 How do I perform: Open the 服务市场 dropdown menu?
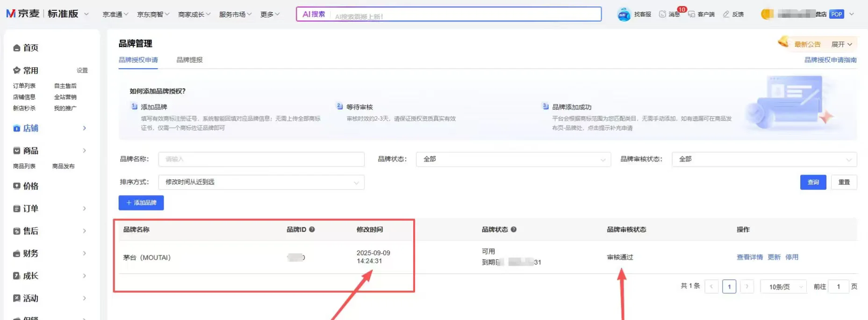click(x=236, y=15)
